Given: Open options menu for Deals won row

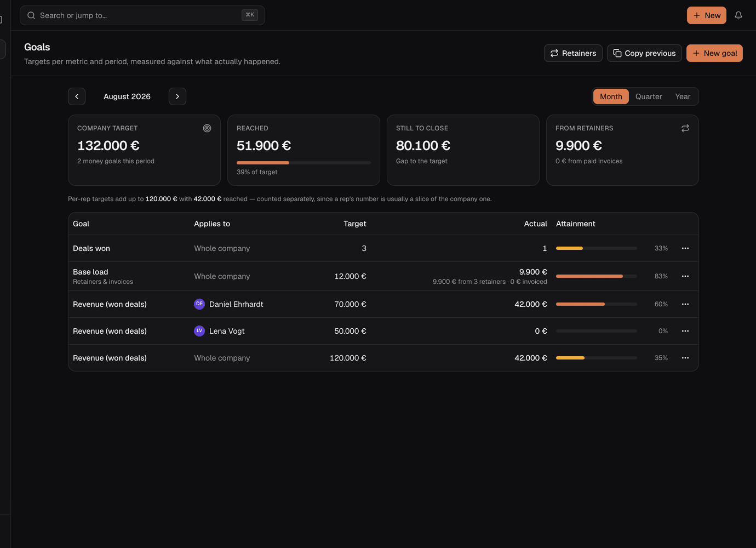Looking at the screenshot, I should pyautogui.click(x=685, y=248).
